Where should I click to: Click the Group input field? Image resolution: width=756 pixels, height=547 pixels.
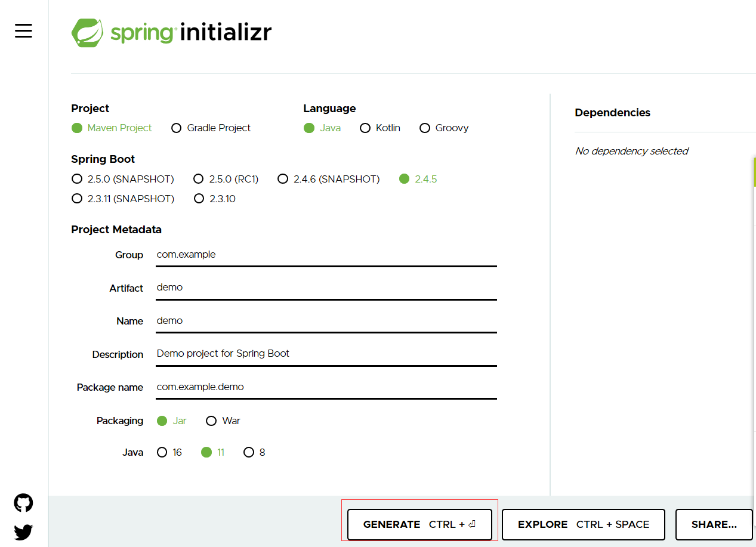pos(326,255)
